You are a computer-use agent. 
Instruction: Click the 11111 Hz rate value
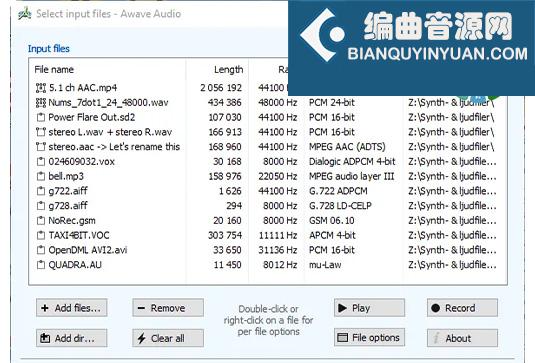coord(278,235)
